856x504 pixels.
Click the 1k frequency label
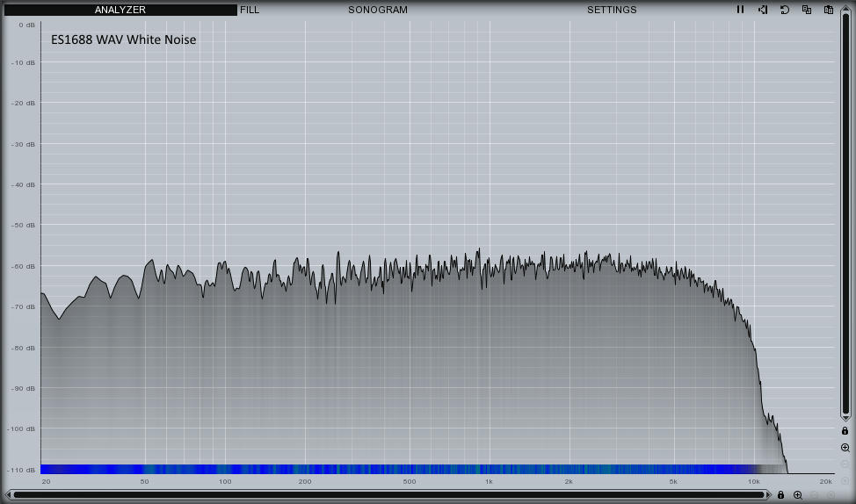pos(489,482)
